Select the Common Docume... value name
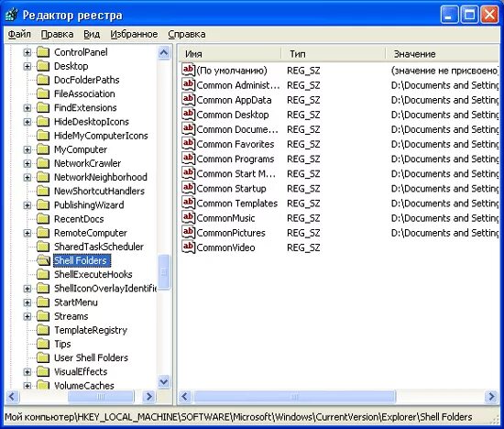504x429 pixels. point(237,129)
